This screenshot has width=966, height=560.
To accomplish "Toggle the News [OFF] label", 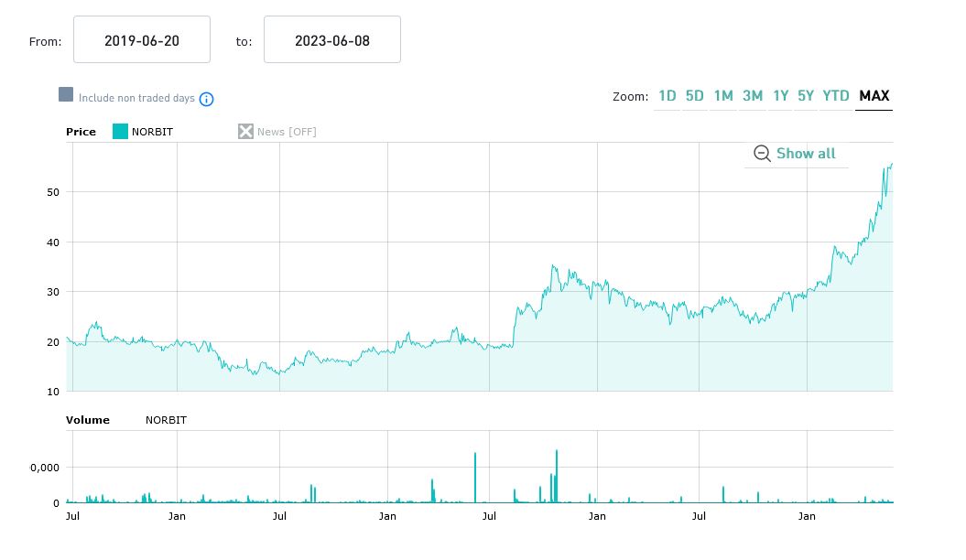I will pyautogui.click(x=287, y=132).
